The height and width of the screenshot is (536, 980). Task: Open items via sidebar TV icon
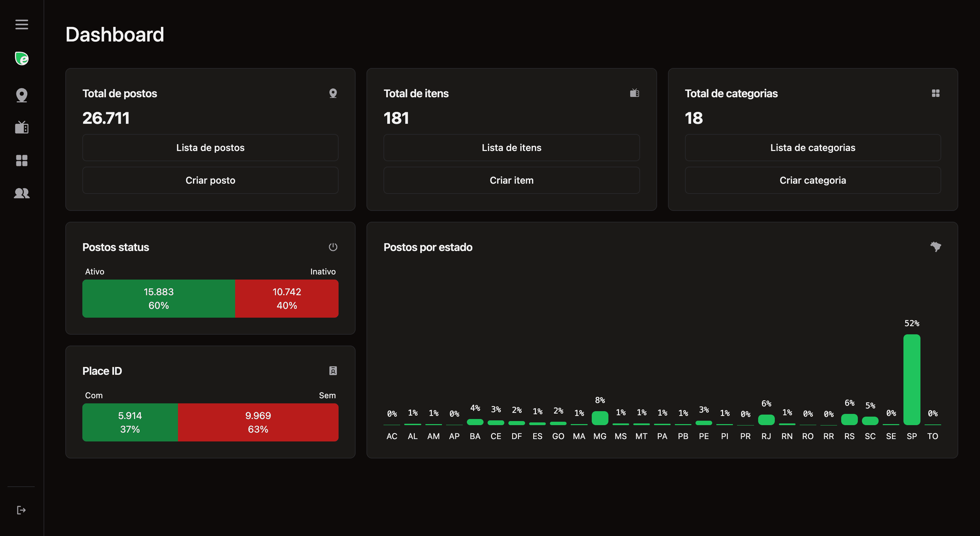click(22, 127)
